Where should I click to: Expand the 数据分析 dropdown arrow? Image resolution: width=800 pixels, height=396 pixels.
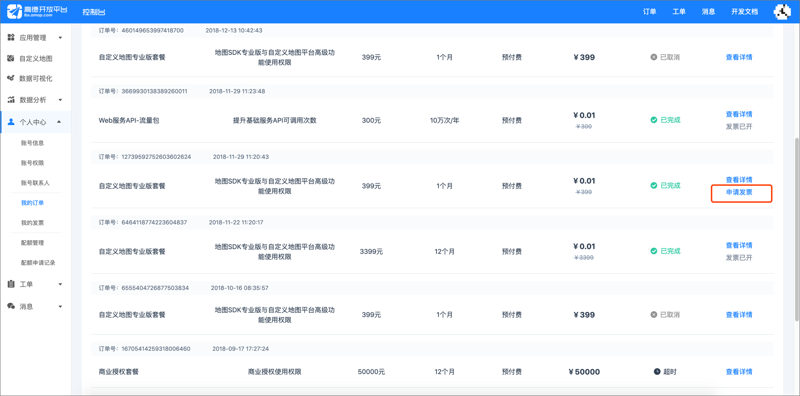pos(60,100)
